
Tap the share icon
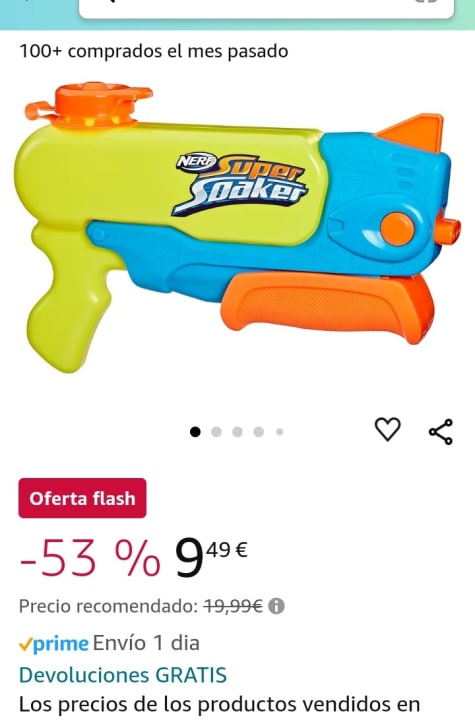[441, 432]
